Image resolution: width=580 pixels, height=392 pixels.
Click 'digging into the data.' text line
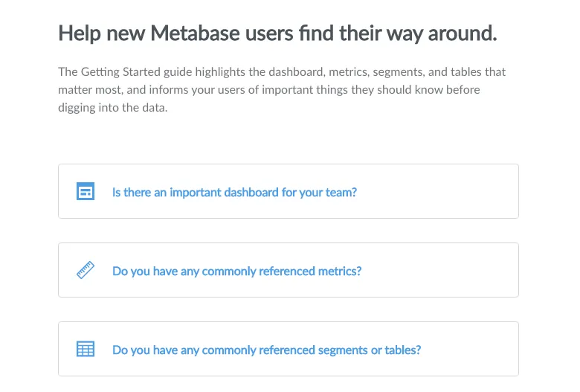[x=113, y=108]
